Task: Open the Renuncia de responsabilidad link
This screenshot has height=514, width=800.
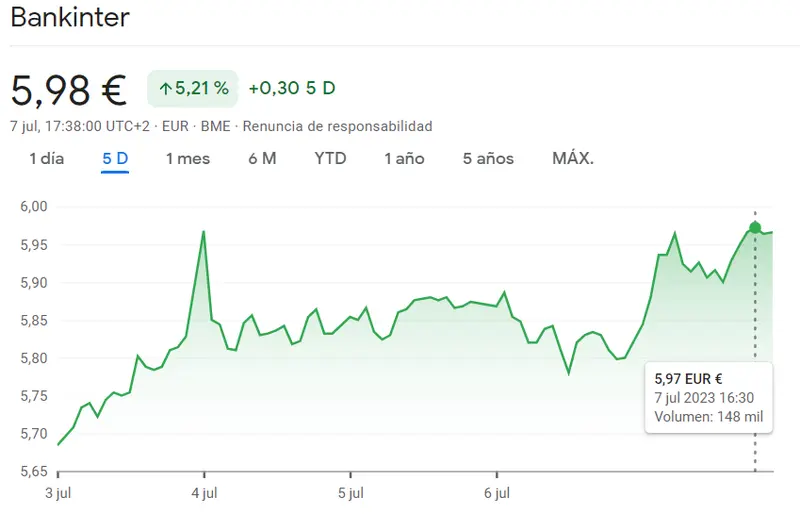Action: tap(337, 126)
